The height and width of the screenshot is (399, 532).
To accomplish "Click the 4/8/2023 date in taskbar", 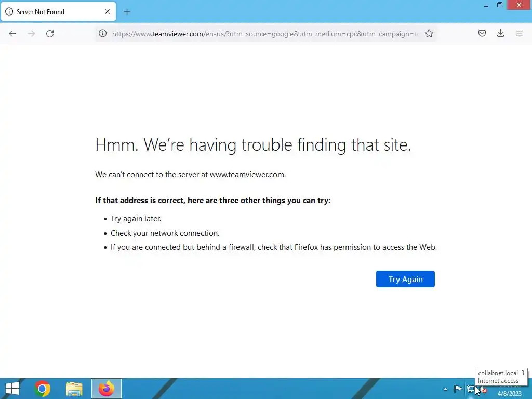I will click(x=509, y=394).
